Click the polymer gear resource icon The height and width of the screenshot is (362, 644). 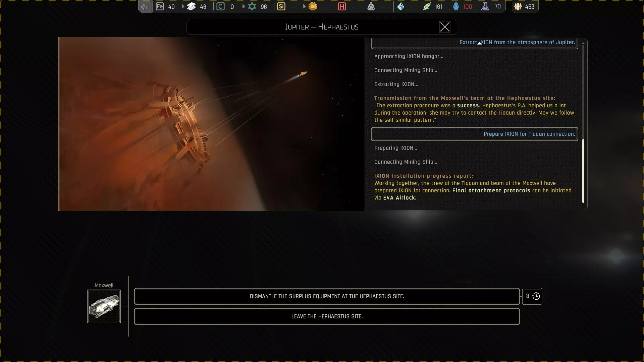[x=252, y=7]
